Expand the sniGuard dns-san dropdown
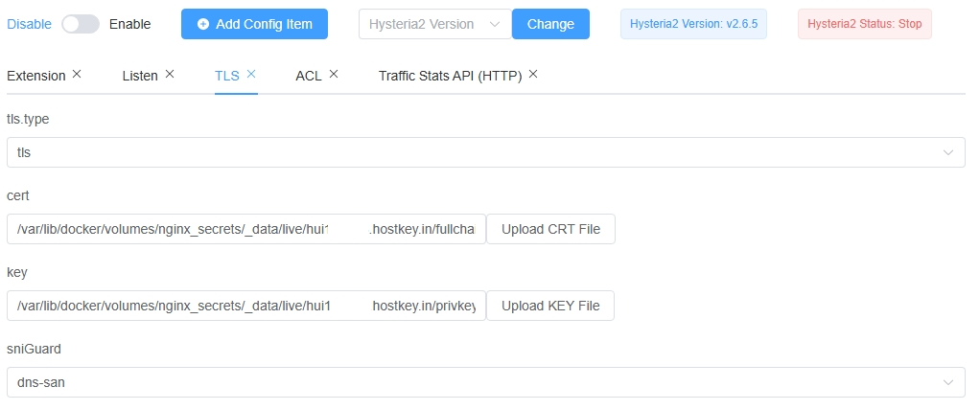The image size is (980, 410). (485, 382)
